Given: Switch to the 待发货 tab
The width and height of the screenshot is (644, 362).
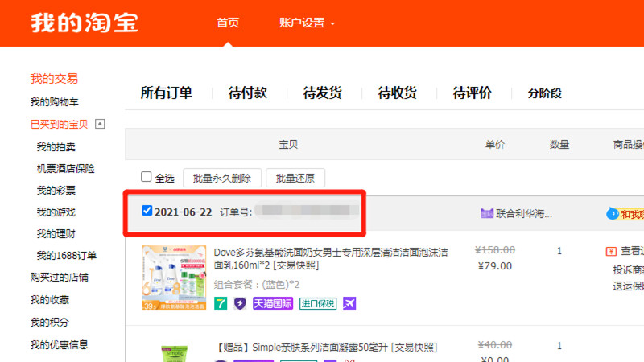Looking at the screenshot, I should tap(323, 93).
